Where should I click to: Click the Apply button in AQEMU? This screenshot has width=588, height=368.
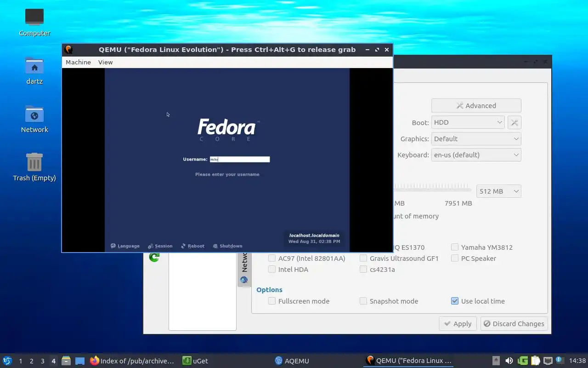point(458,324)
